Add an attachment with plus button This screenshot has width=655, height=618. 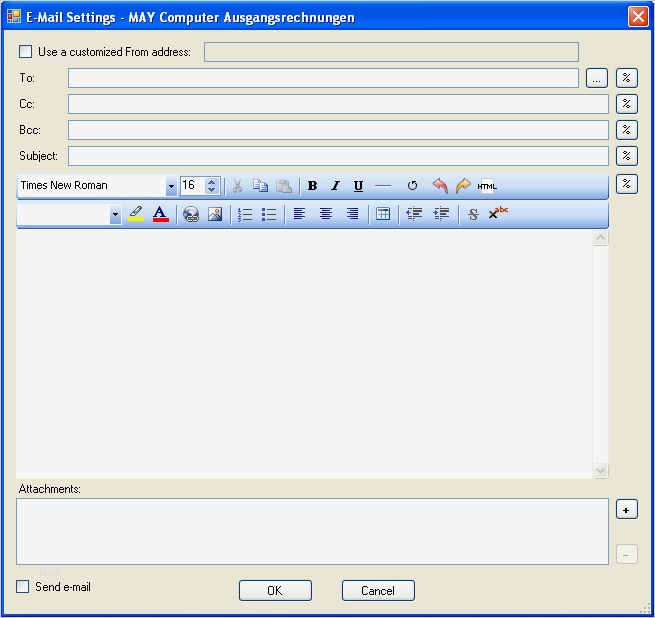pos(627,509)
